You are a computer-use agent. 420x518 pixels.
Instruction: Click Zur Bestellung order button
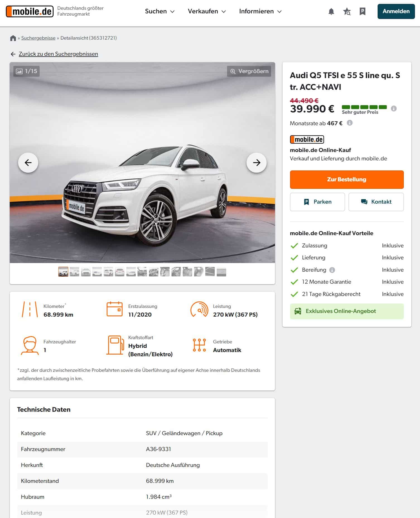click(x=347, y=179)
